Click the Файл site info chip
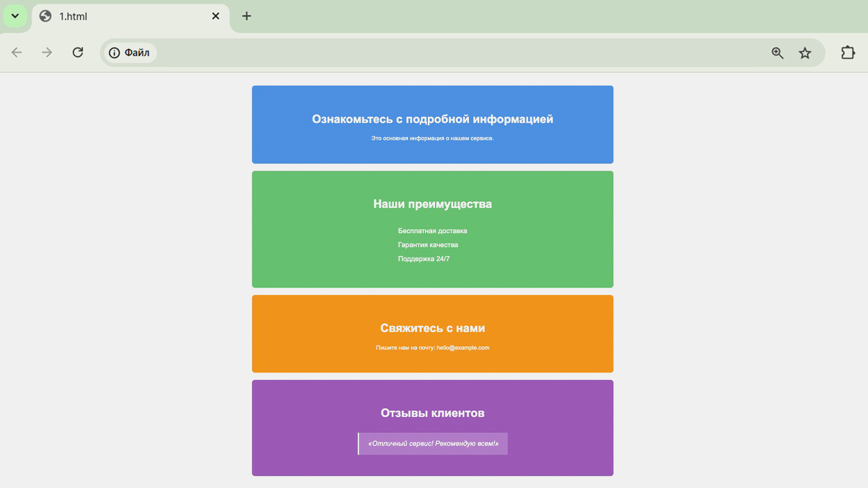Screen dimensions: 868x488 click(x=130, y=52)
